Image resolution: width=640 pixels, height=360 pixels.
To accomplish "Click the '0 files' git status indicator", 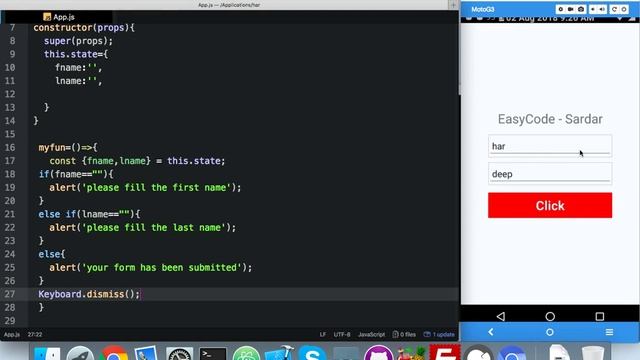I will [x=404, y=334].
